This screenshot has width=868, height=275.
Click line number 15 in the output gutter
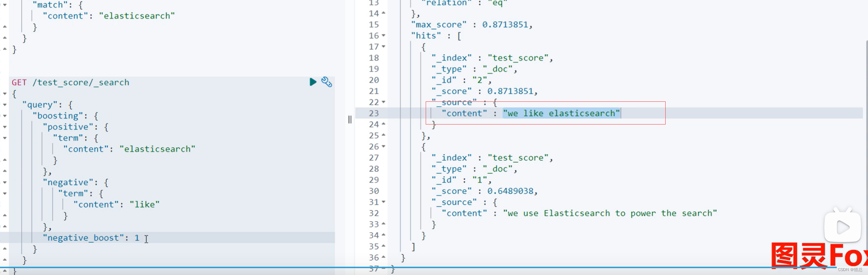coord(374,25)
